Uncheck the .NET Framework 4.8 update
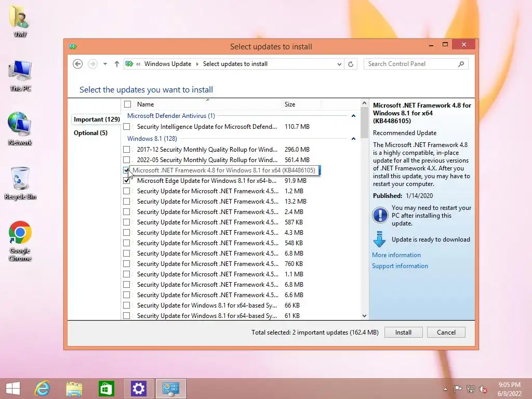The width and height of the screenshot is (532, 399). [x=127, y=170]
